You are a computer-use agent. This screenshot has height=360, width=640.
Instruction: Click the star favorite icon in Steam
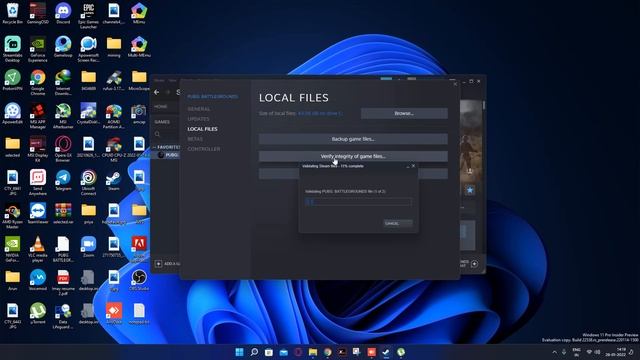click(470, 190)
